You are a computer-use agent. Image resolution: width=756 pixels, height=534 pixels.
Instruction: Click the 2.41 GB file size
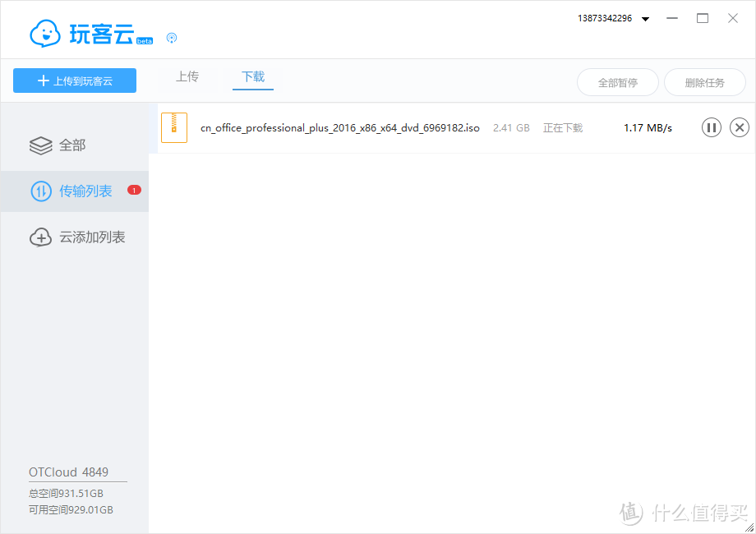point(511,127)
